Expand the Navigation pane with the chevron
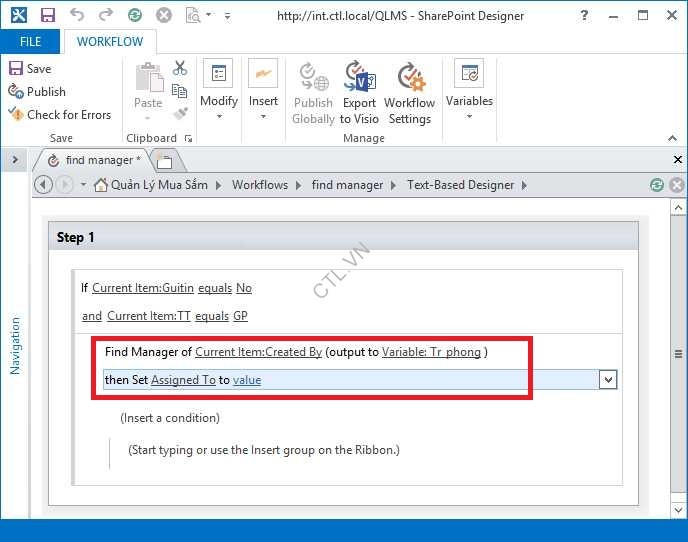This screenshot has width=688, height=542. (x=16, y=159)
